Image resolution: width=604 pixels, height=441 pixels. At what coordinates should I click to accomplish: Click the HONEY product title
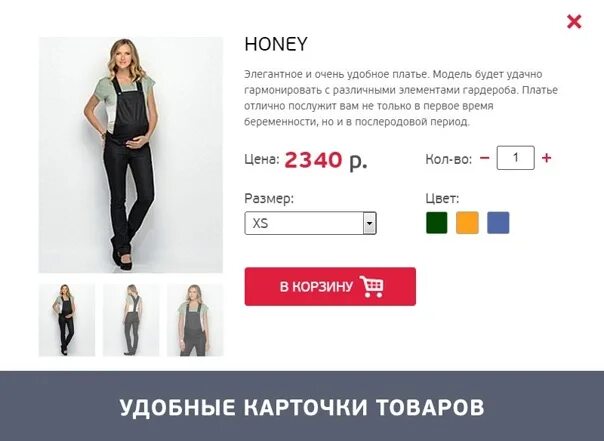click(276, 44)
